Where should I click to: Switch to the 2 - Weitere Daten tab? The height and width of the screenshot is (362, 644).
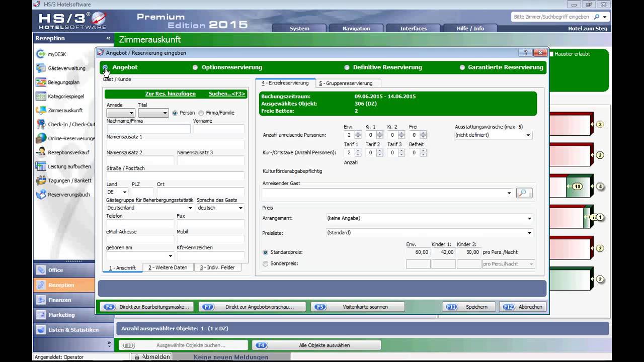click(168, 267)
